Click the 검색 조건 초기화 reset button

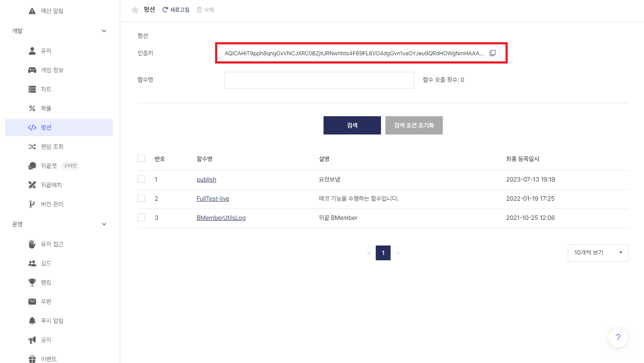pyautogui.click(x=414, y=125)
